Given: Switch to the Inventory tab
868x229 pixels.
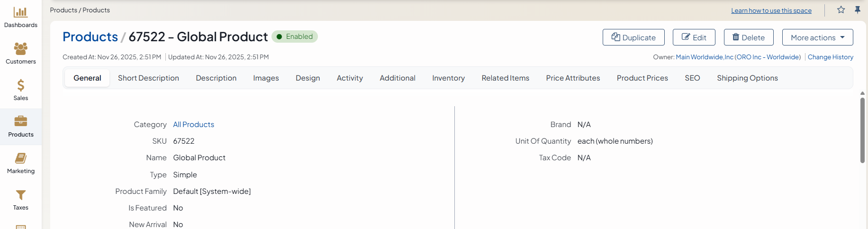Looking at the screenshot, I should (448, 78).
